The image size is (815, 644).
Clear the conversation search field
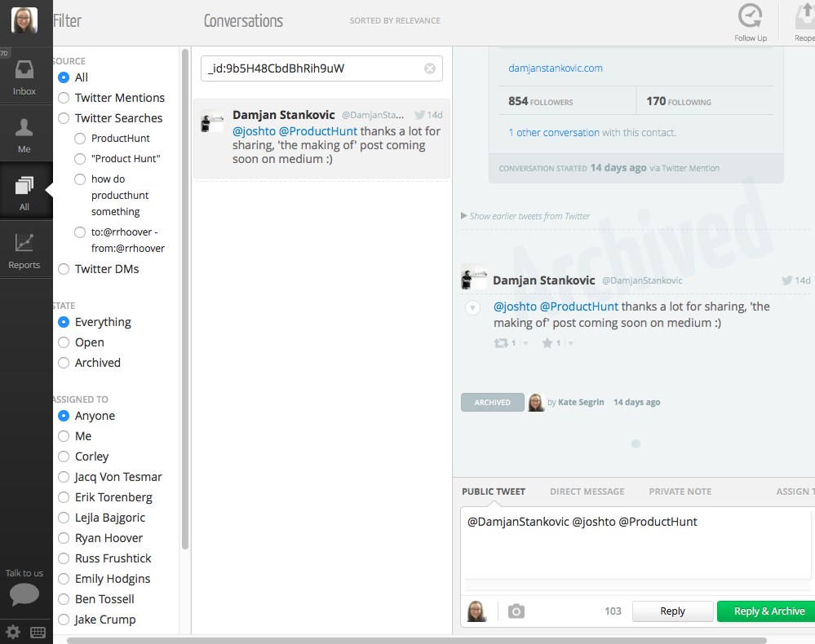430,68
